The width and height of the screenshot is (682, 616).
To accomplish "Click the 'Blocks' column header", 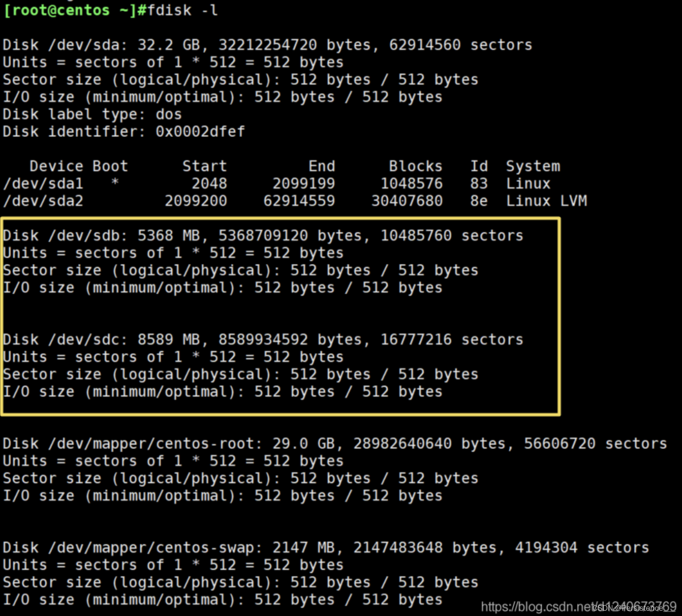I will pyautogui.click(x=415, y=166).
